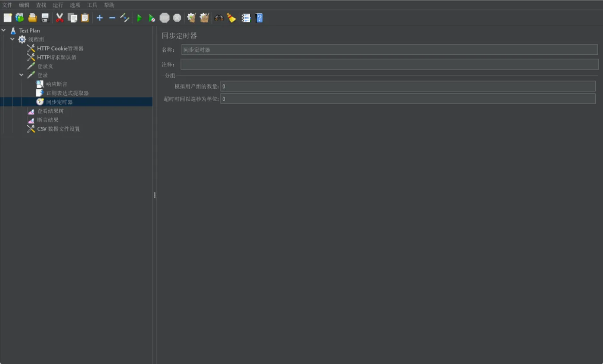The height and width of the screenshot is (364, 603).
Task: Open the 工具 menu
Action: (x=92, y=5)
